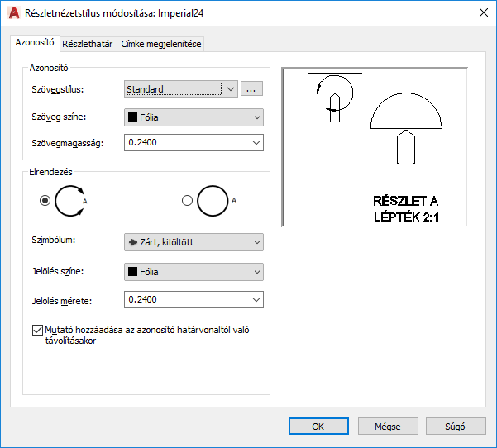
Task: Cancel with the Mégse button
Action: [388, 427]
